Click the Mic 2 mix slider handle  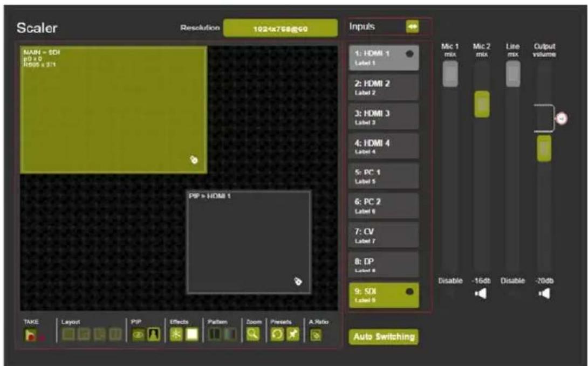pos(482,104)
